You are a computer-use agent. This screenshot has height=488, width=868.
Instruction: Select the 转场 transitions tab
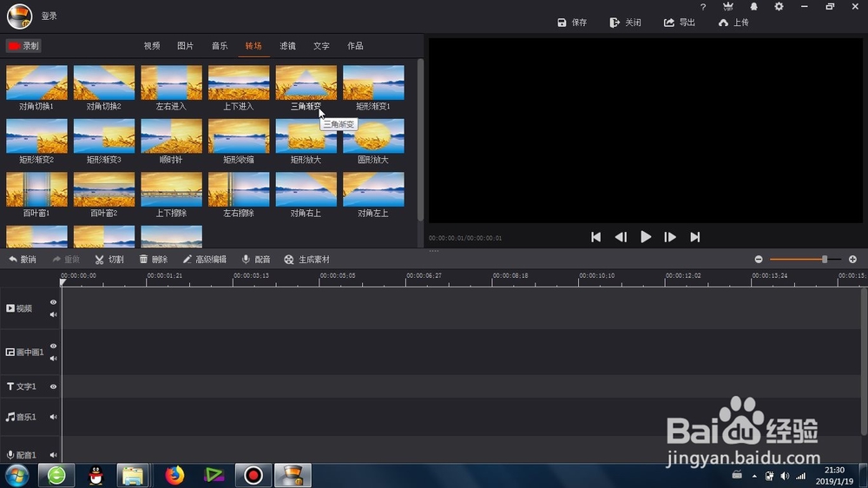253,46
